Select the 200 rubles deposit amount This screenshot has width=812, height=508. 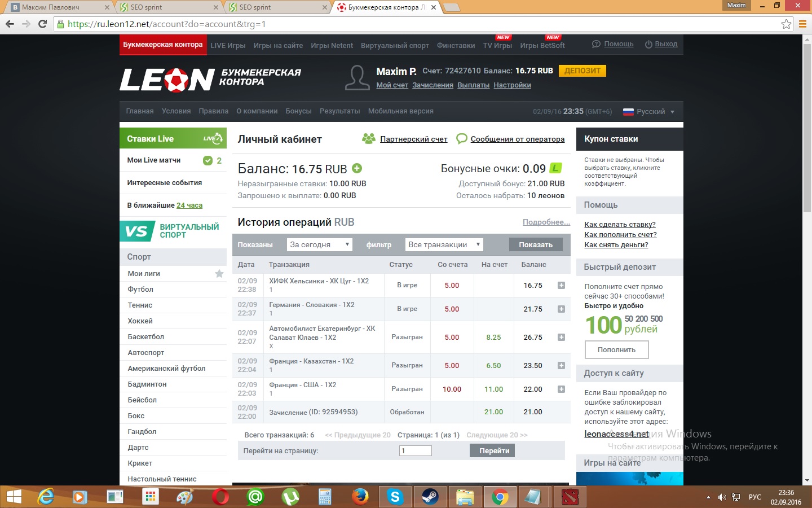coord(642,319)
